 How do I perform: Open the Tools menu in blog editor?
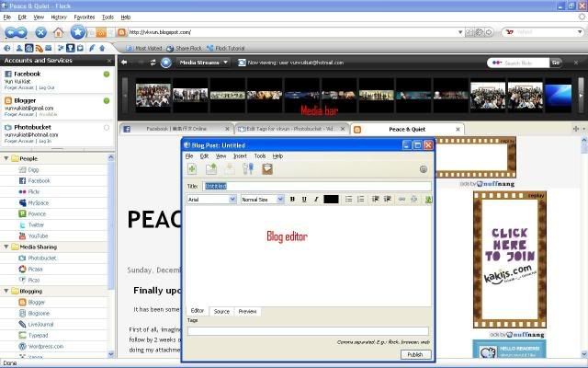pyautogui.click(x=260, y=155)
